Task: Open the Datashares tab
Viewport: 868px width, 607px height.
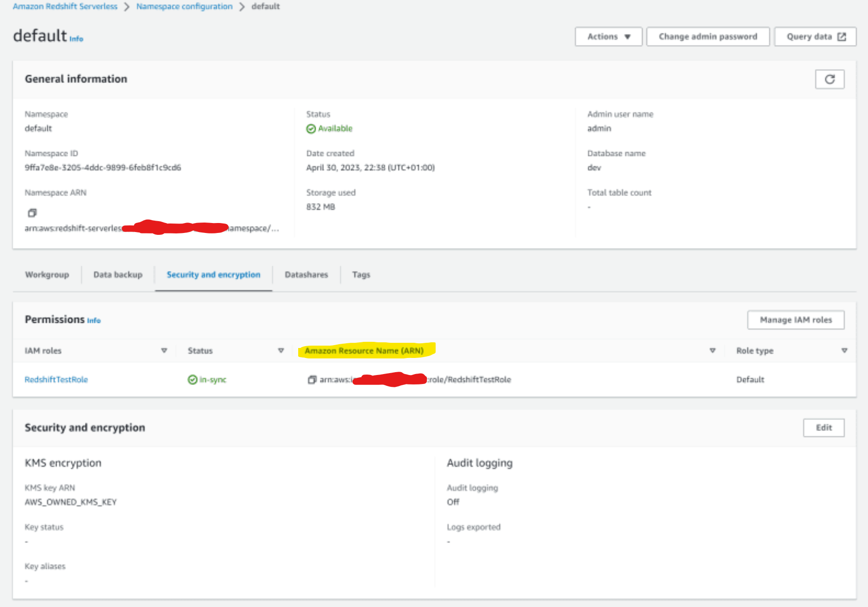Action: click(x=306, y=275)
